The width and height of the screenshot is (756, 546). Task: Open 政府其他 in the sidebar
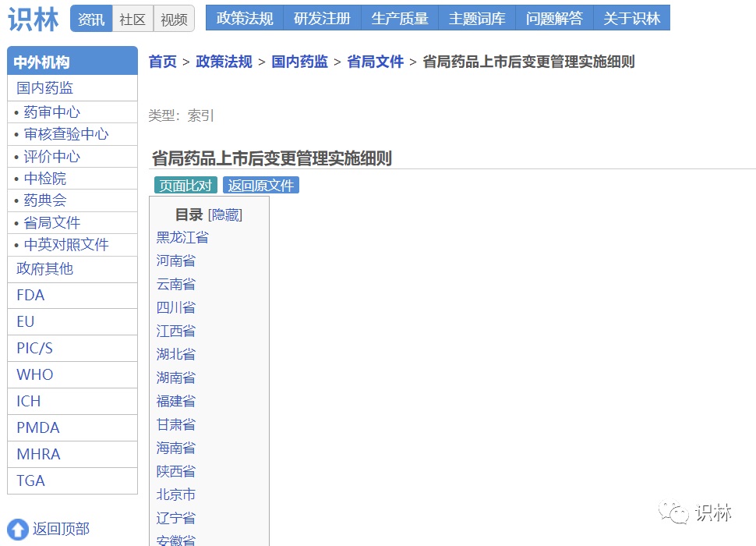72,269
